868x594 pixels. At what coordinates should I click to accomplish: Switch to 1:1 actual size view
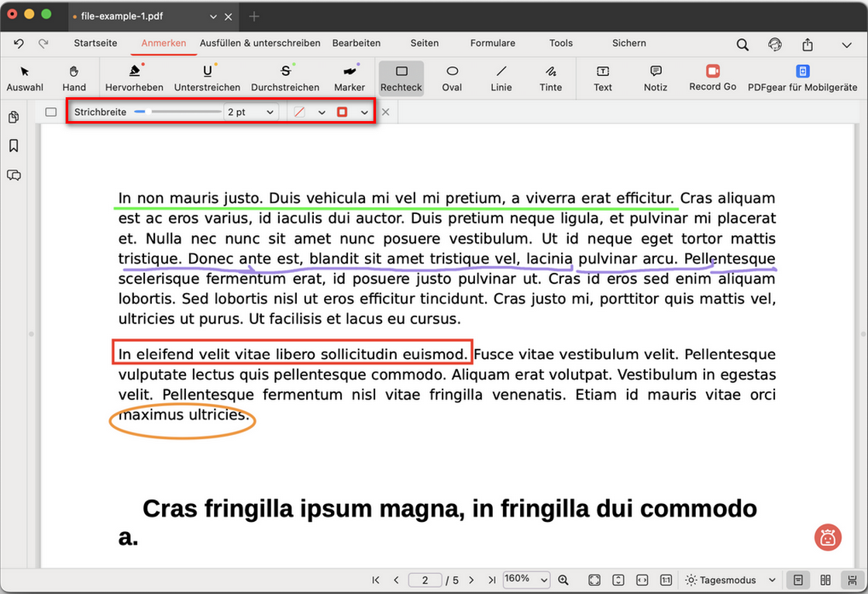click(666, 579)
